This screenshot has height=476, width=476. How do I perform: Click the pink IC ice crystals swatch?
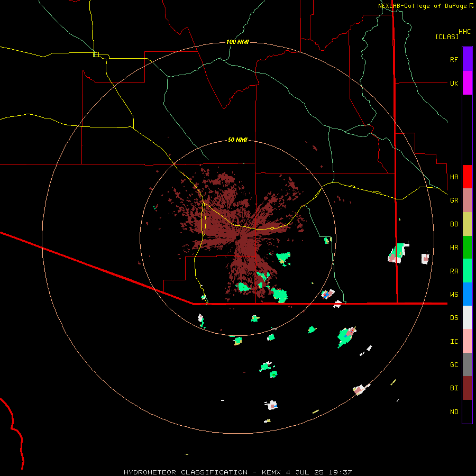coord(467,341)
